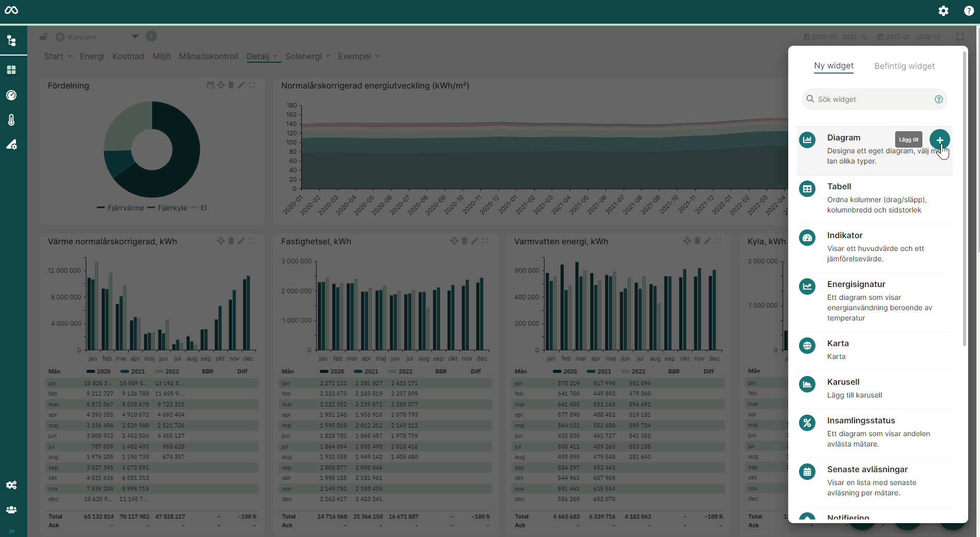Switch to the Kostnad tab

[128, 57]
